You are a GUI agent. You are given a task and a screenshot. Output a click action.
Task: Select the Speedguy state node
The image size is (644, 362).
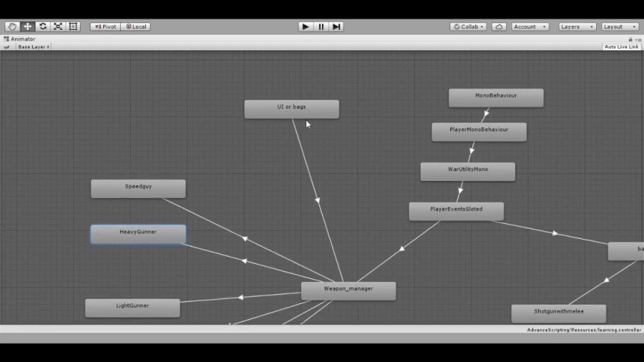pos(138,189)
